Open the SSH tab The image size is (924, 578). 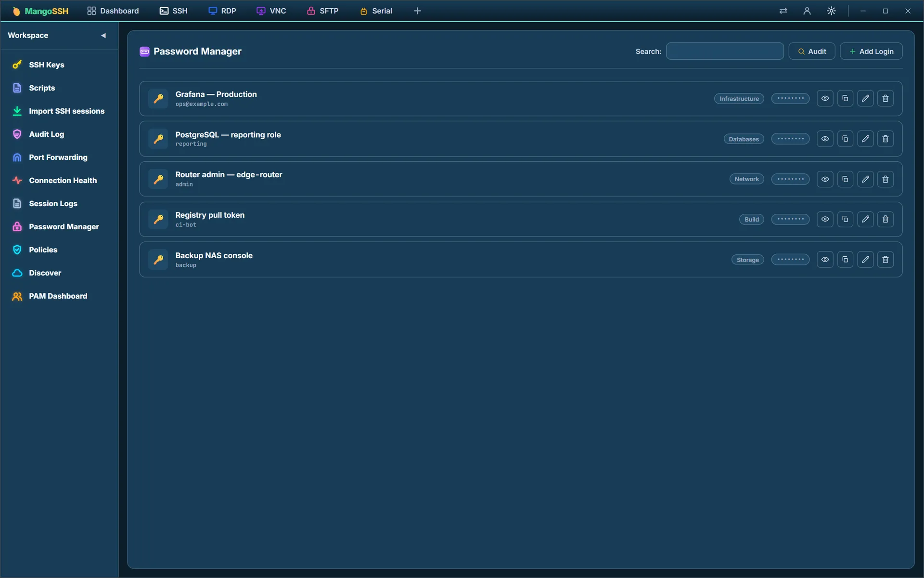tap(173, 11)
